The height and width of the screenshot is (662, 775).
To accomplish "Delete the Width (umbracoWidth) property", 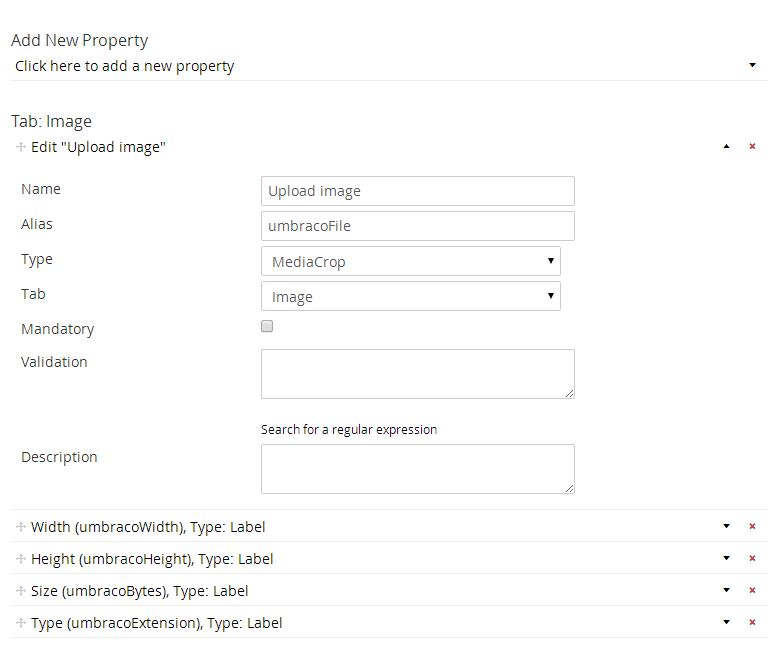I will coord(752,526).
